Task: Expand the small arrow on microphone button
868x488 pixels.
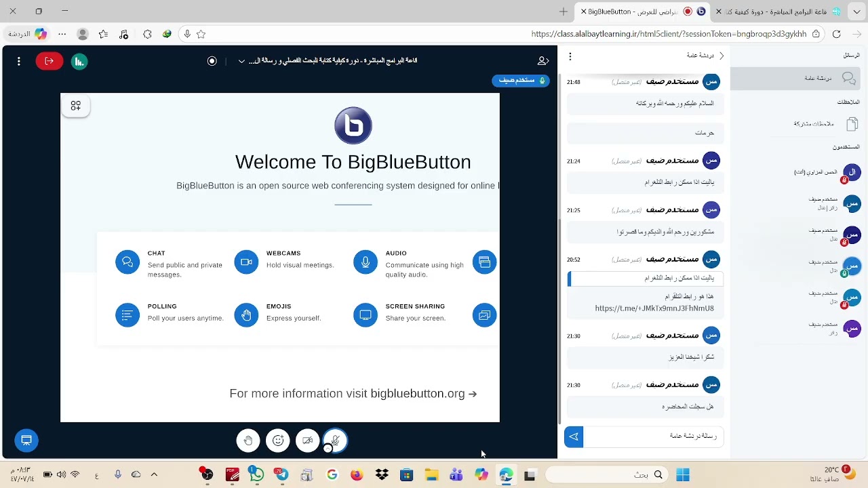Action: (x=328, y=449)
